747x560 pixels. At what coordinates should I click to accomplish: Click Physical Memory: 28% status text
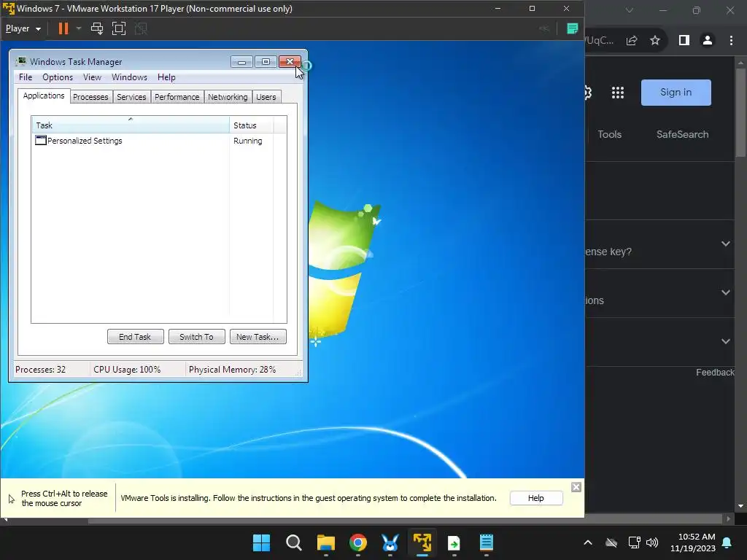(232, 370)
